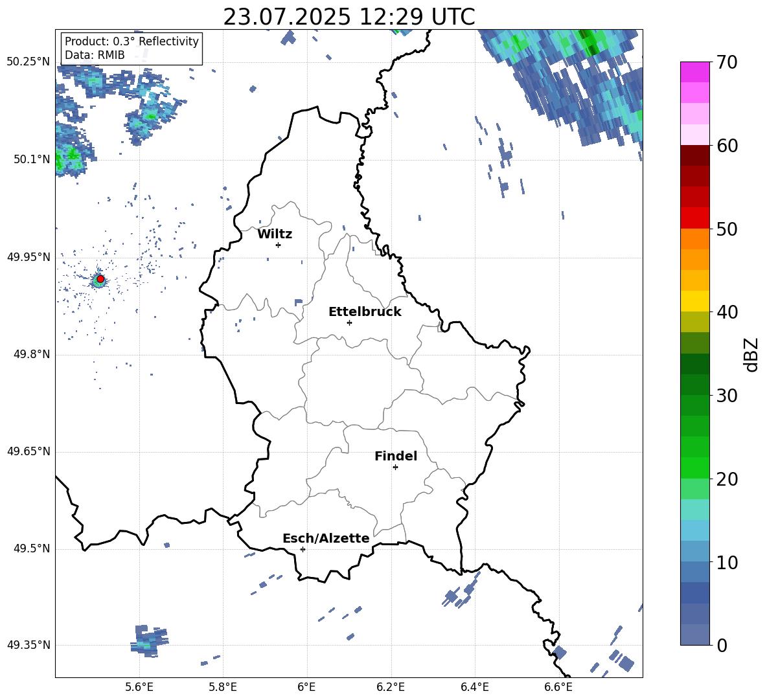
Task: Click the 60 colorbar tick label
Action: [x=727, y=146]
